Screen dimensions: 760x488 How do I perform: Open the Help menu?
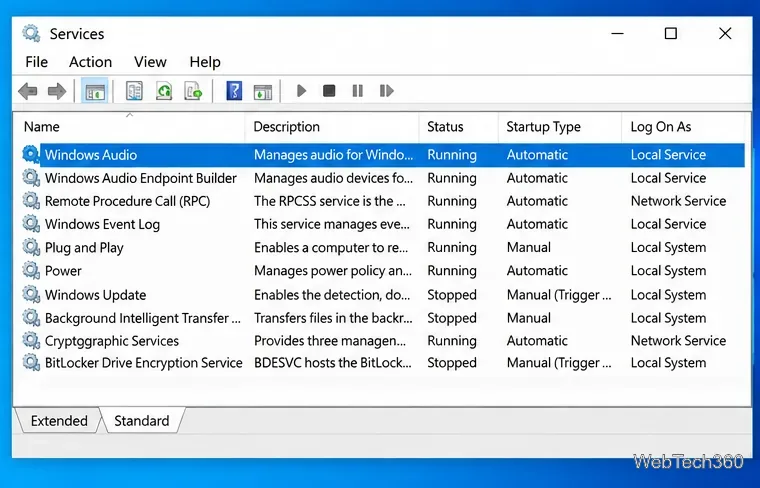coord(205,62)
